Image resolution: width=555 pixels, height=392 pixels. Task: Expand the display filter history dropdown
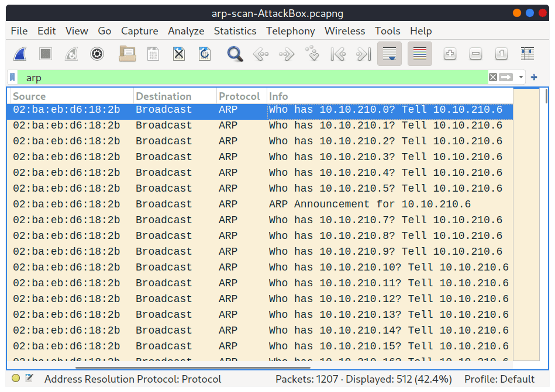tap(521, 77)
